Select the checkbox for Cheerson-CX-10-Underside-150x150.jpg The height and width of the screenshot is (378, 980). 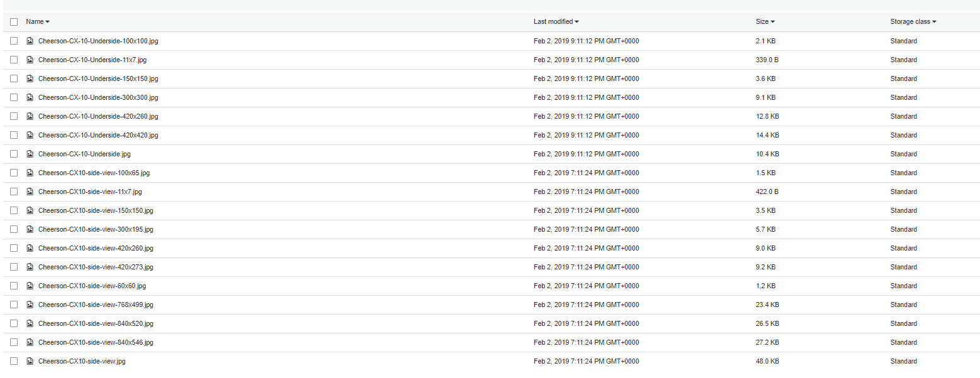click(14, 78)
